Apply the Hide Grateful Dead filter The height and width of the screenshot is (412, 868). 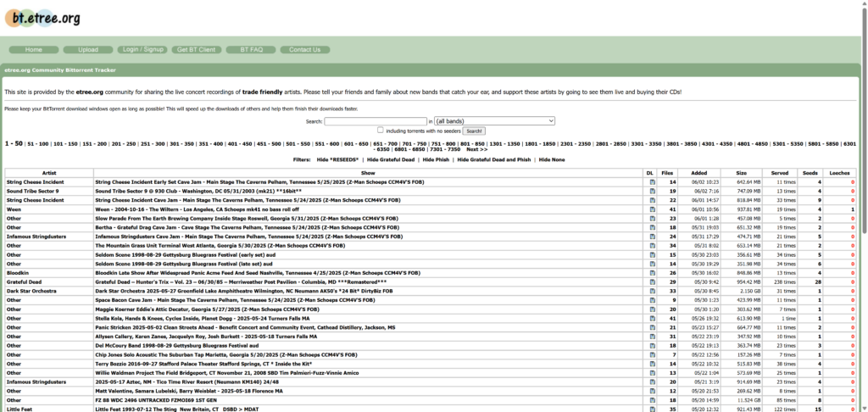390,159
